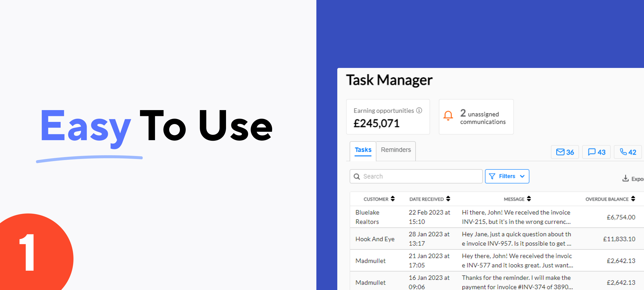This screenshot has height=290, width=644.
Task: Click the orange bell notification icon
Action: [448, 116]
